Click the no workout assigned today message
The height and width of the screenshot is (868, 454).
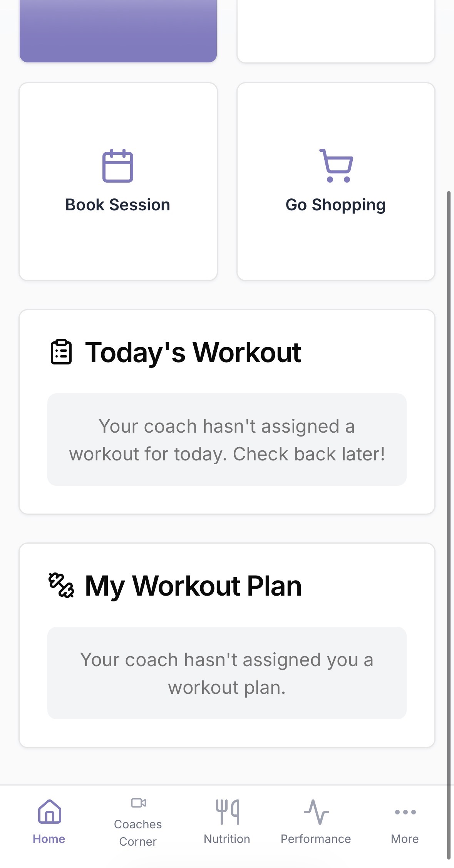pyautogui.click(x=227, y=440)
